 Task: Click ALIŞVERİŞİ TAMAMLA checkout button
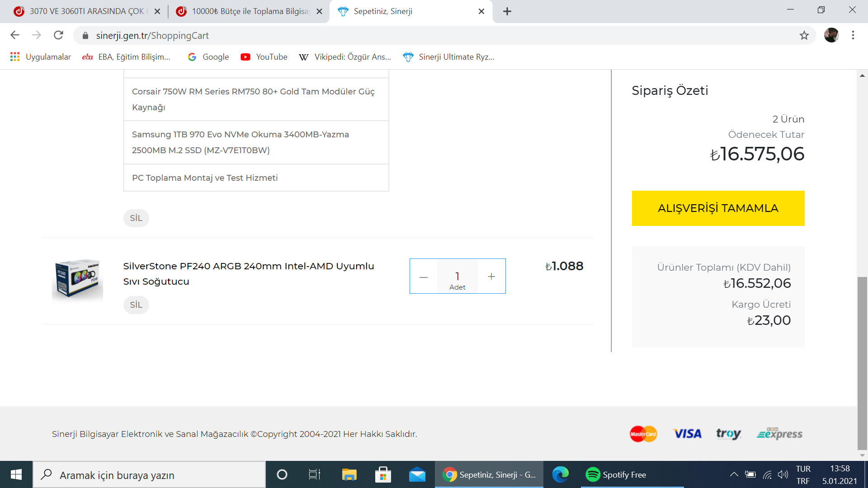(718, 208)
